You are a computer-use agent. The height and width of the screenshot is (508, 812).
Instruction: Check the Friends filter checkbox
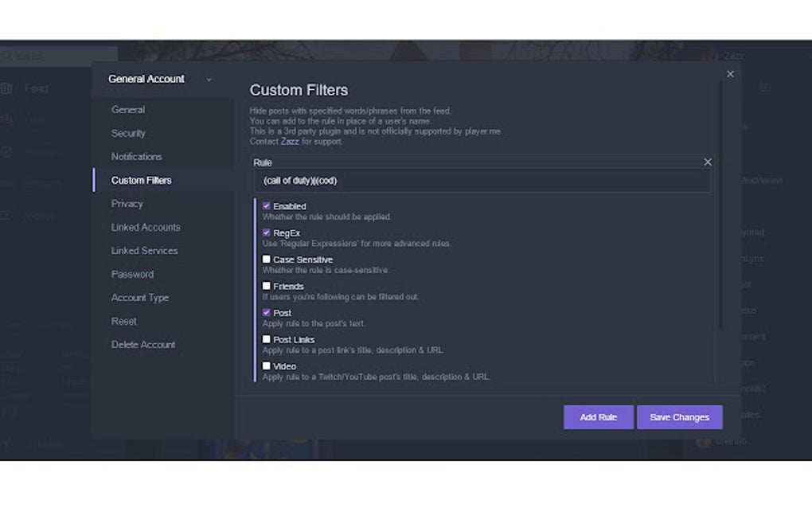click(267, 286)
